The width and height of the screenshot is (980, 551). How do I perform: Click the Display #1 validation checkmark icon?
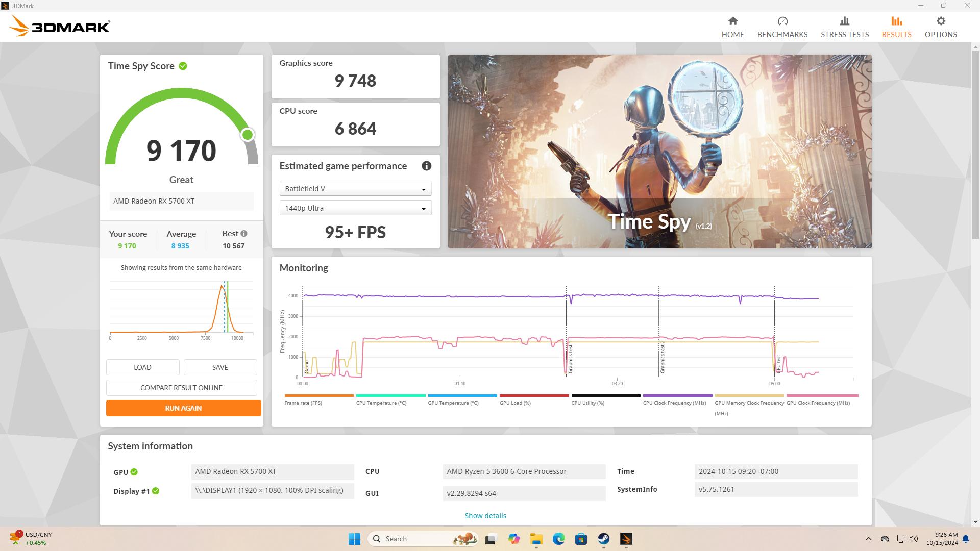coord(156,491)
